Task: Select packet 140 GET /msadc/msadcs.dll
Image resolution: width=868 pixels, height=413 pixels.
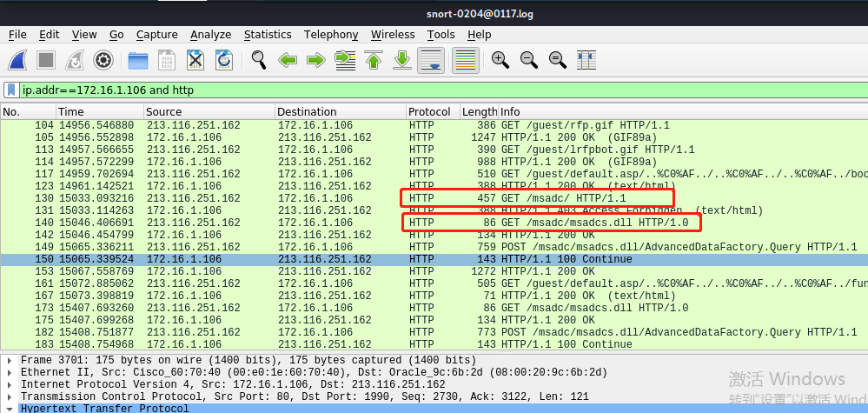Action: [434, 223]
